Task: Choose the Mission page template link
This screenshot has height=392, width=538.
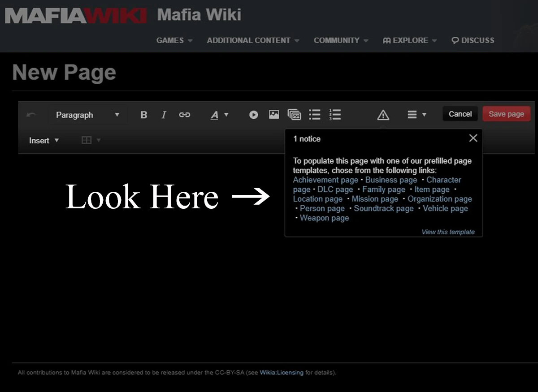Action: (375, 199)
